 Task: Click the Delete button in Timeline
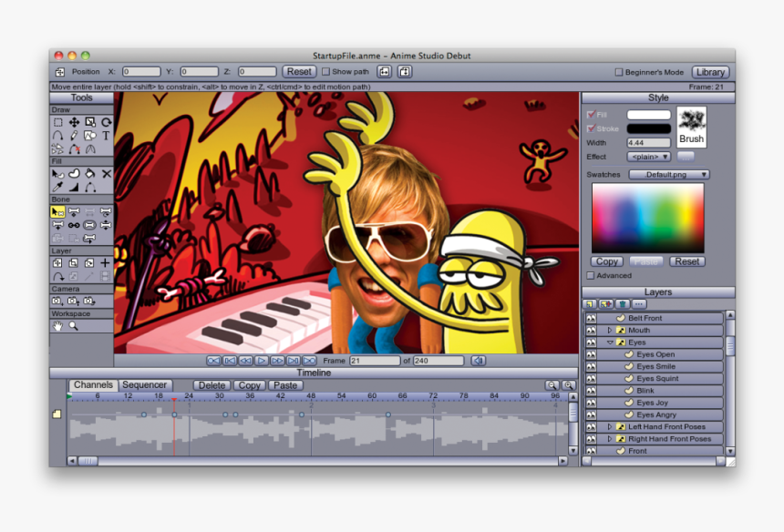[x=212, y=385]
